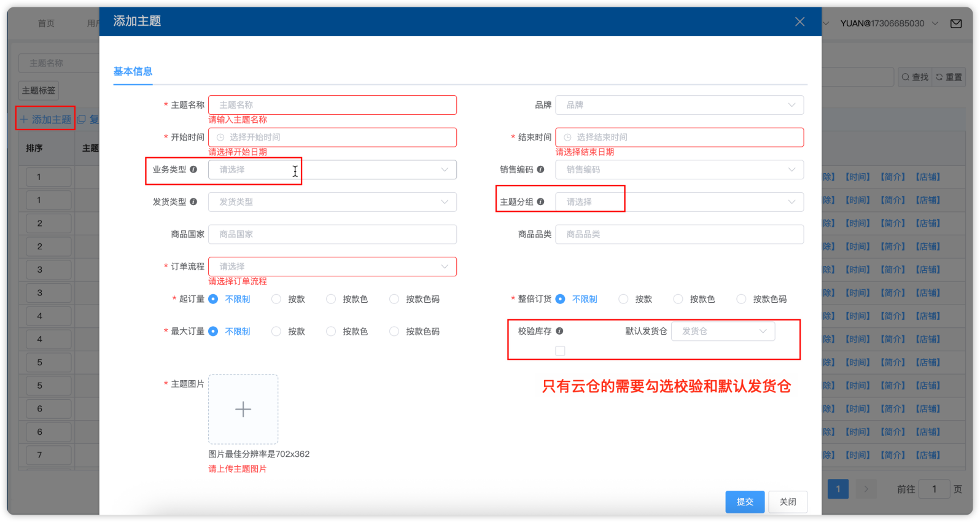The width and height of the screenshot is (980, 522).
Task: Click into 主题名称 input in dialog
Action: pos(332,105)
